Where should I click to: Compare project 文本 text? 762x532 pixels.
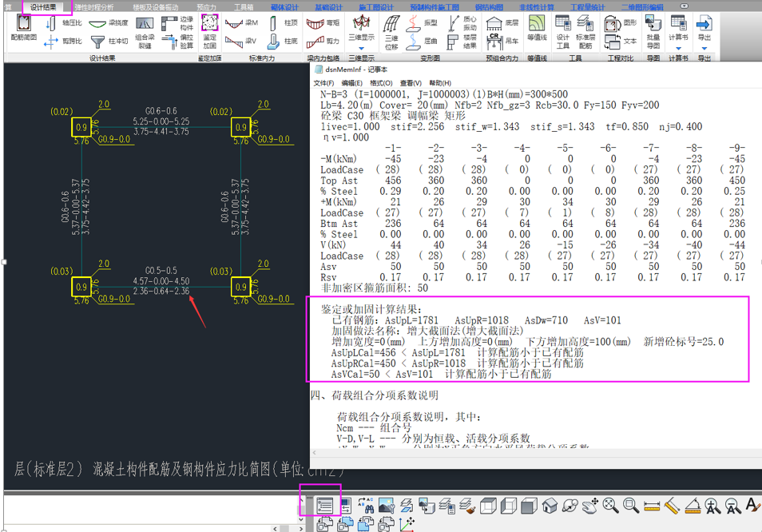(x=621, y=42)
